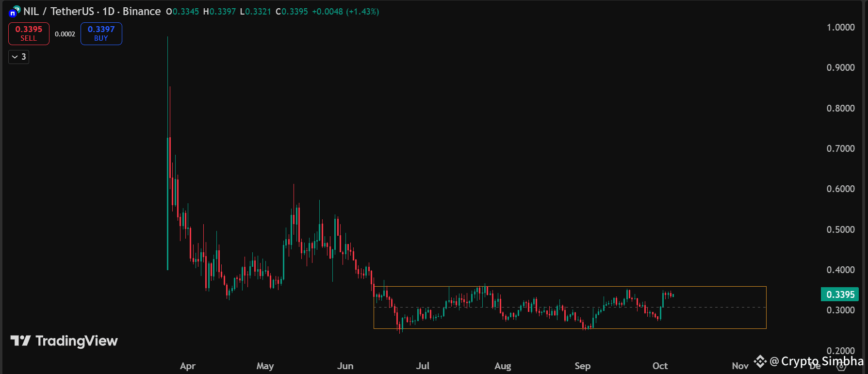This screenshot has width=868, height=374.
Task: Click the close value C0.3395
Action: coord(292,12)
